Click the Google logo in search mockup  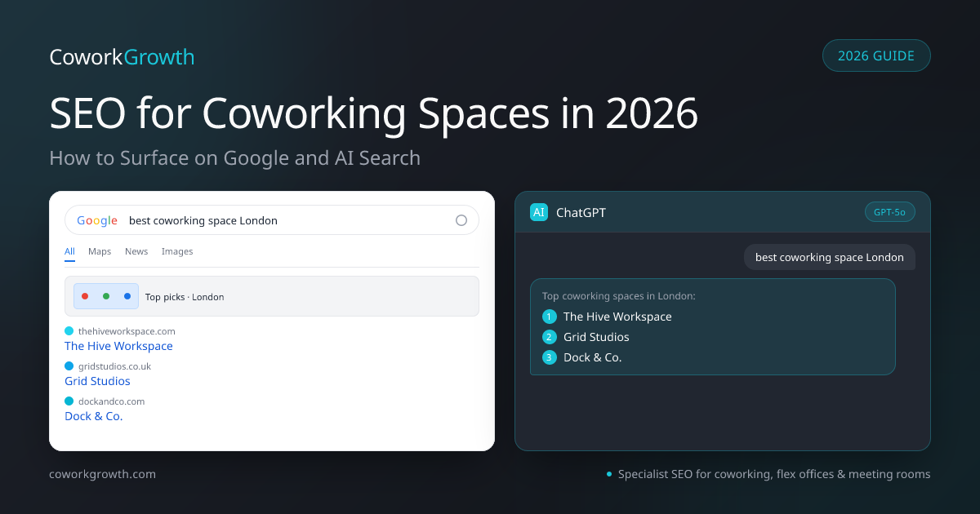coord(97,220)
